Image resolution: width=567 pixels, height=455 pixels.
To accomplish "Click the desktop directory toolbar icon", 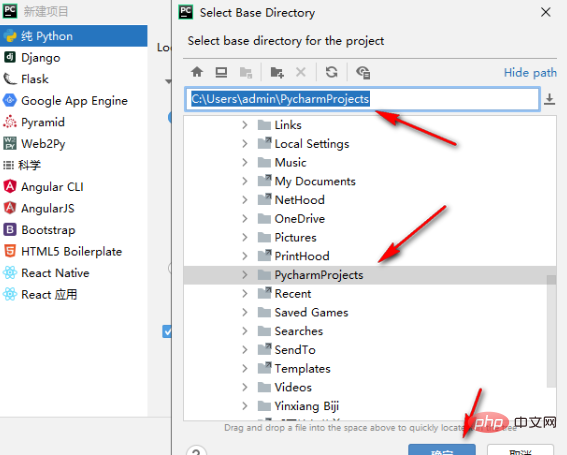I will click(221, 72).
